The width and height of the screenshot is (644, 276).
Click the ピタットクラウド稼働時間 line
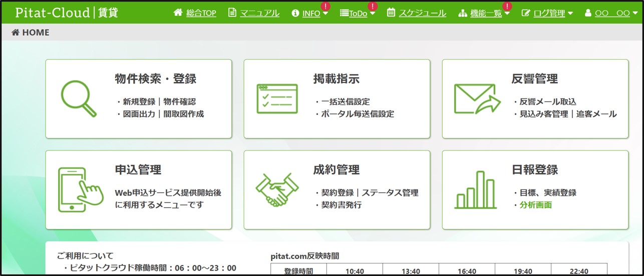coord(150,268)
